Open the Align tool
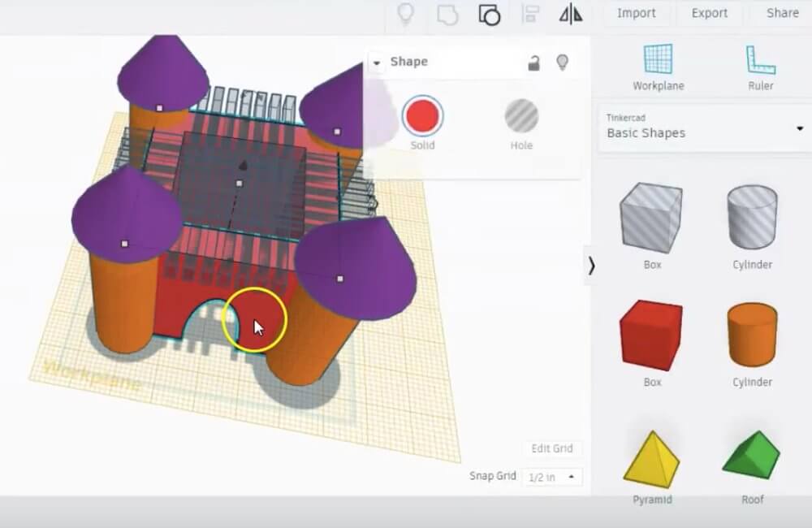The width and height of the screenshot is (812, 528). 531,14
